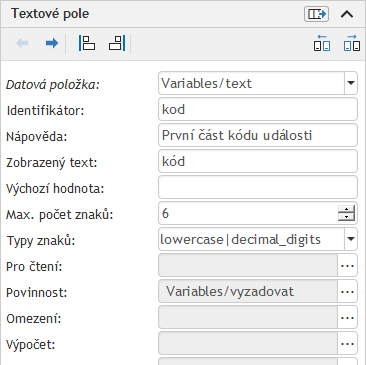Click the Omezení expression field
The width and height of the screenshot is (366, 365).
click(248, 318)
